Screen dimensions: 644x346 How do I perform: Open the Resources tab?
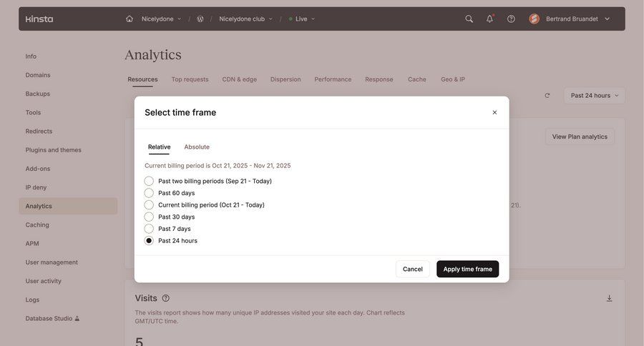(x=142, y=79)
